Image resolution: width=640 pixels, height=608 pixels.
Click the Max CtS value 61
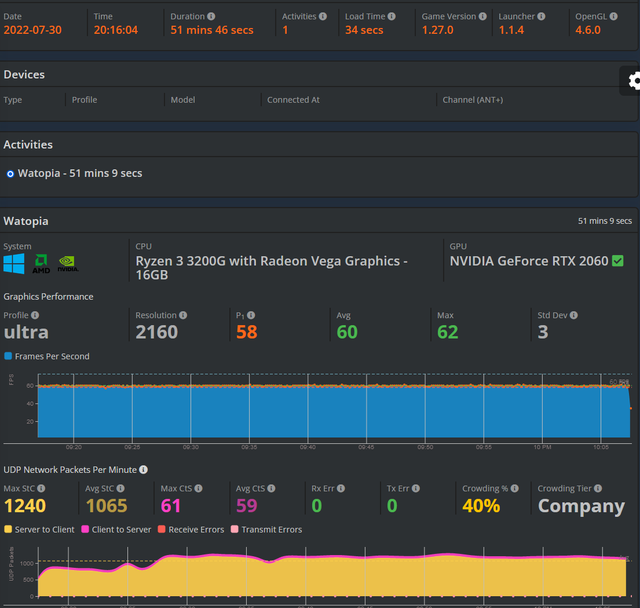171,506
